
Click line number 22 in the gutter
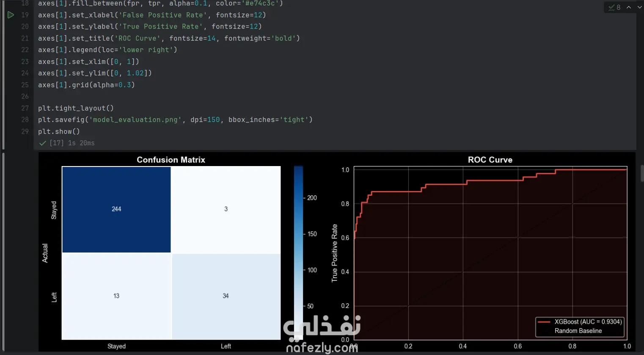coord(25,50)
